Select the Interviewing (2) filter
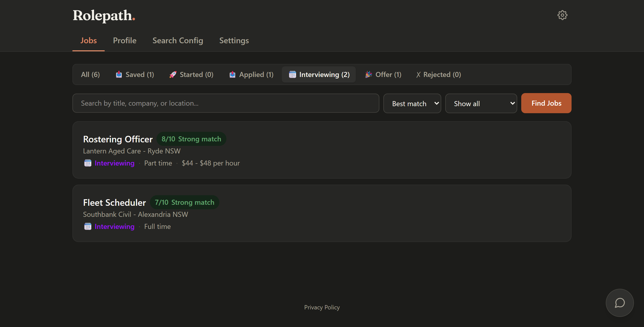The width and height of the screenshot is (644, 327). [319, 74]
